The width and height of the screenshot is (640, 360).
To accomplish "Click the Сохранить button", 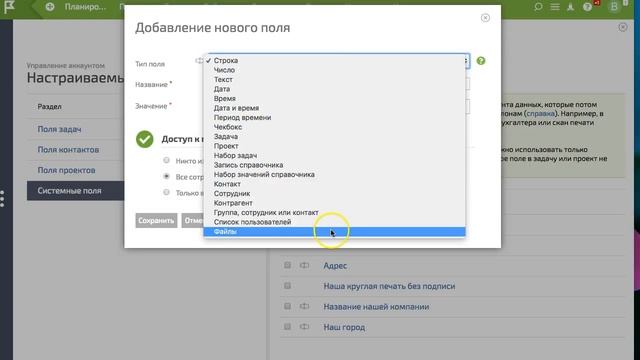I will (x=156, y=220).
